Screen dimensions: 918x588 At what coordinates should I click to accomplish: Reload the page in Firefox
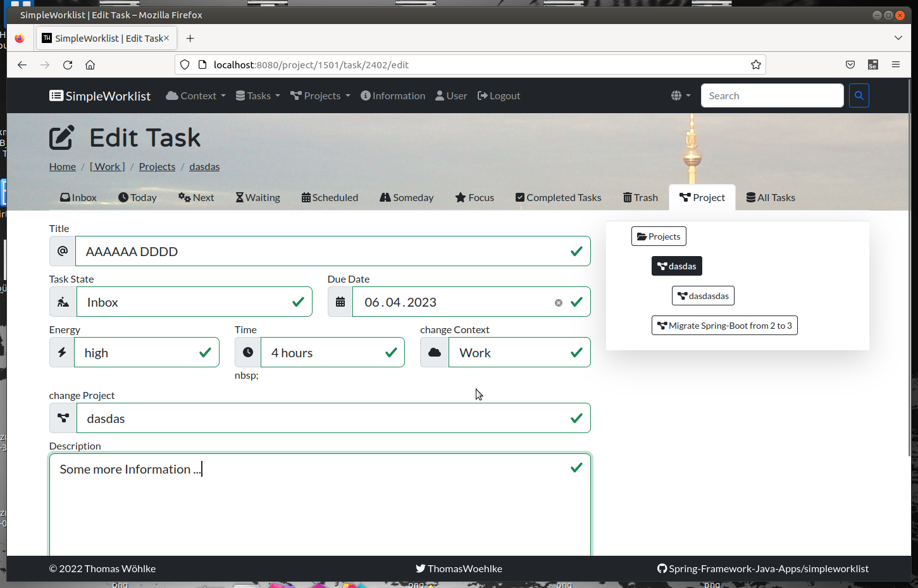[x=68, y=64]
